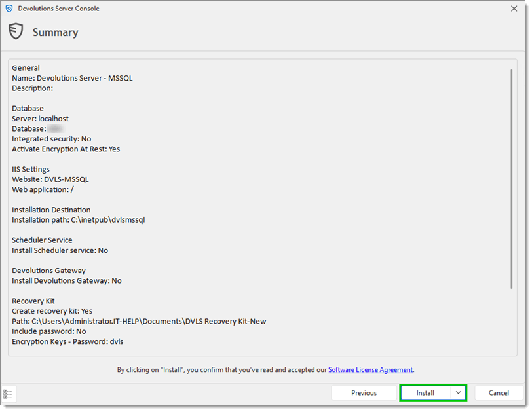The width and height of the screenshot is (532, 412).
Task: Go back with the Previous button
Action: [x=364, y=393]
